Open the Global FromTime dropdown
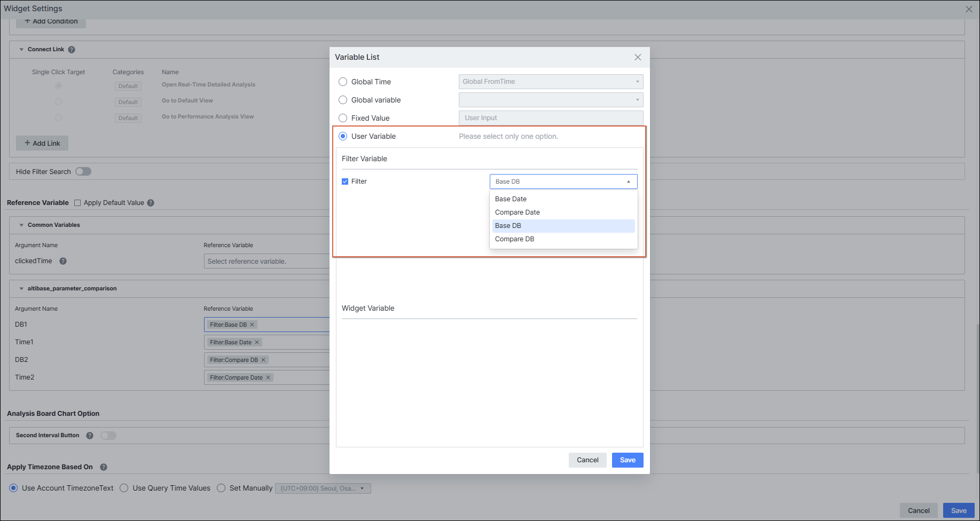980x521 pixels. click(551, 82)
